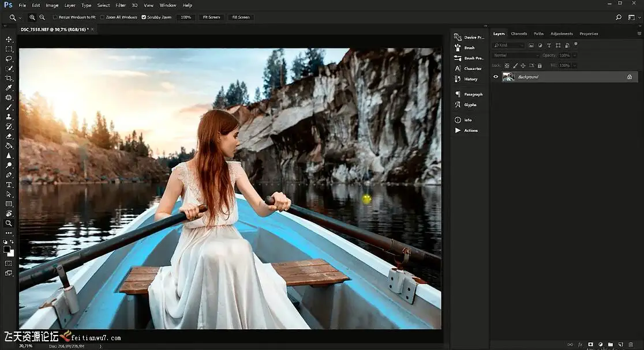Open the Normal blend mode dropdown
The image size is (644, 350).
coord(516,55)
